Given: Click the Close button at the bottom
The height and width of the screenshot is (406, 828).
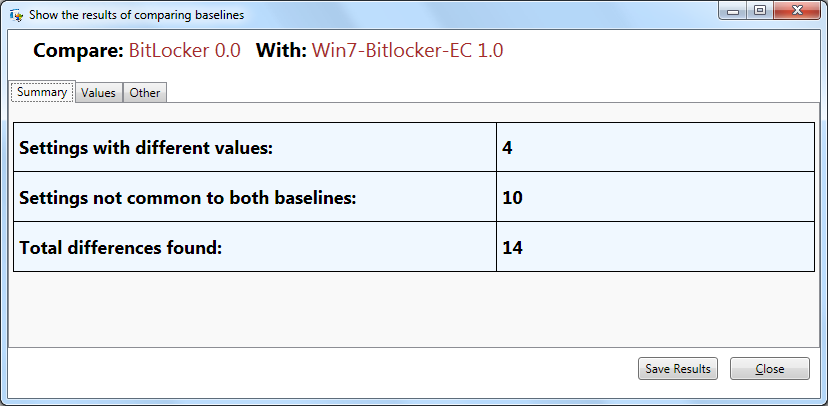Looking at the screenshot, I should click(x=769, y=369).
